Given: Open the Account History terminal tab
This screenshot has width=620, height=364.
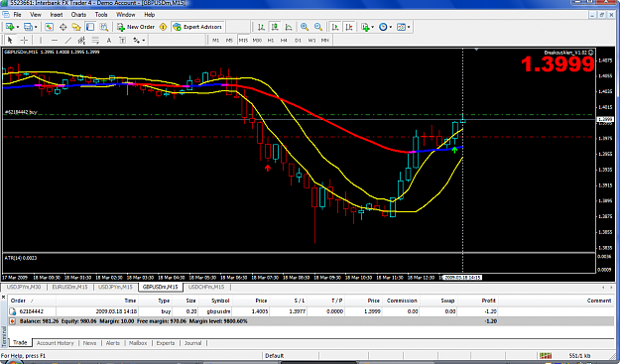Looking at the screenshot, I should tap(56, 343).
